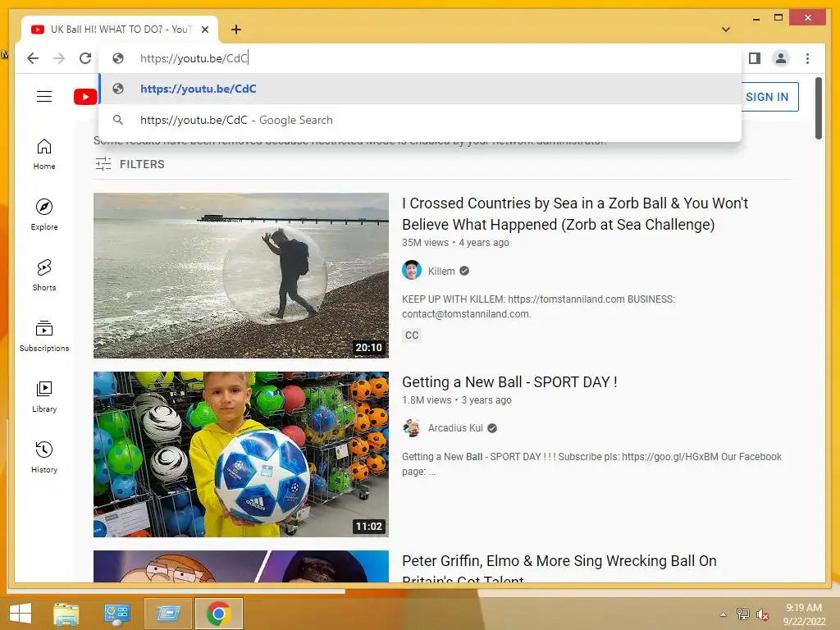Select the https://youtu.be/CdC URL suggestion
Image resolution: width=840 pixels, height=630 pixels.
tap(420, 89)
